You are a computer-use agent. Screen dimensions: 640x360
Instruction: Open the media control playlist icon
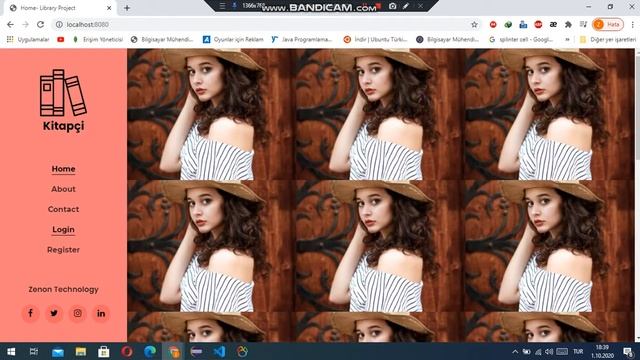(583, 24)
